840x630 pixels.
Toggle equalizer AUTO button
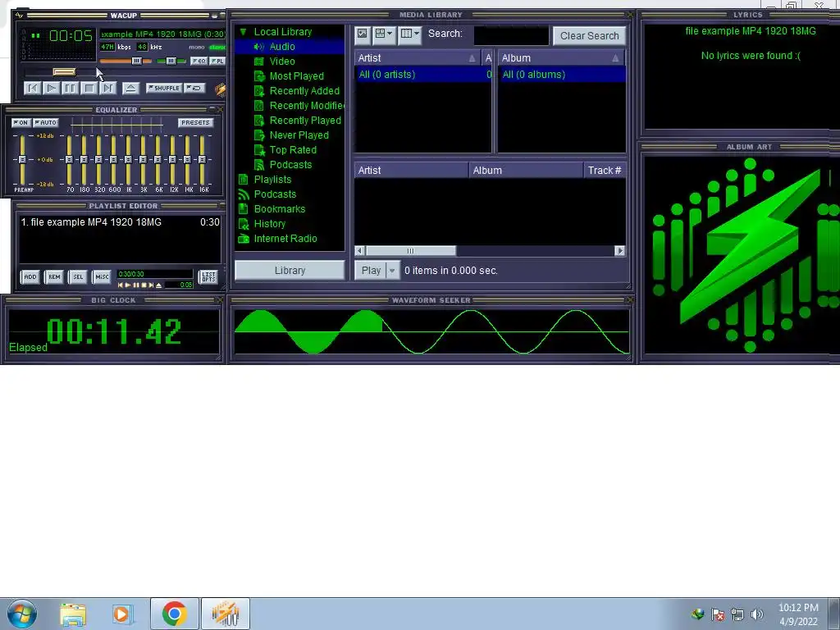click(46, 123)
